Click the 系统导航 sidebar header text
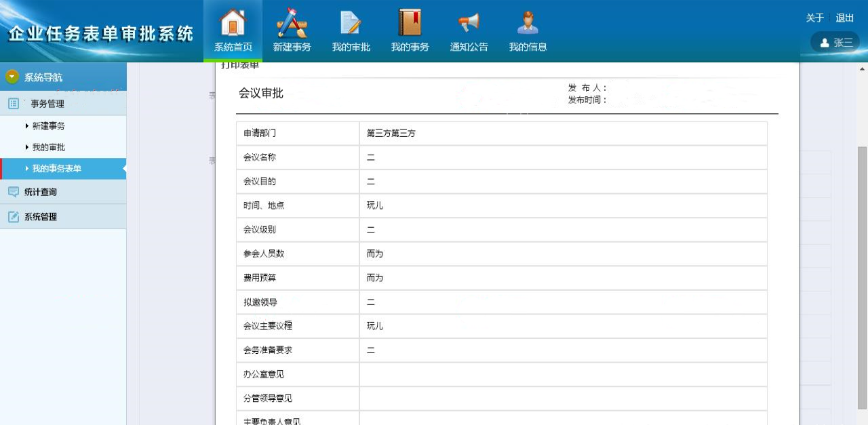868x425 pixels. [x=43, y=77]
